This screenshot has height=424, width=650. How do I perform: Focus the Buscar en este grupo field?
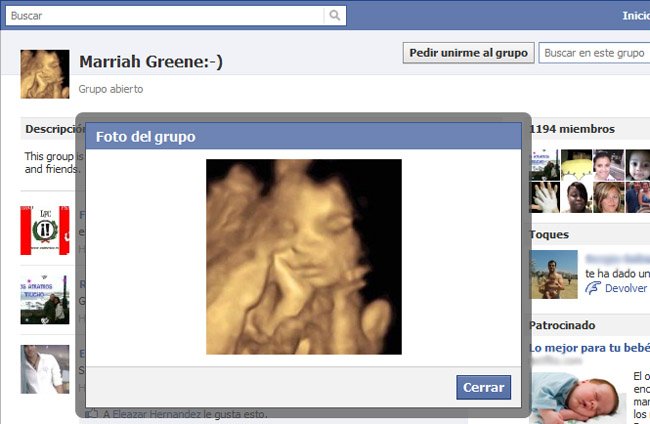click(594, 53)
